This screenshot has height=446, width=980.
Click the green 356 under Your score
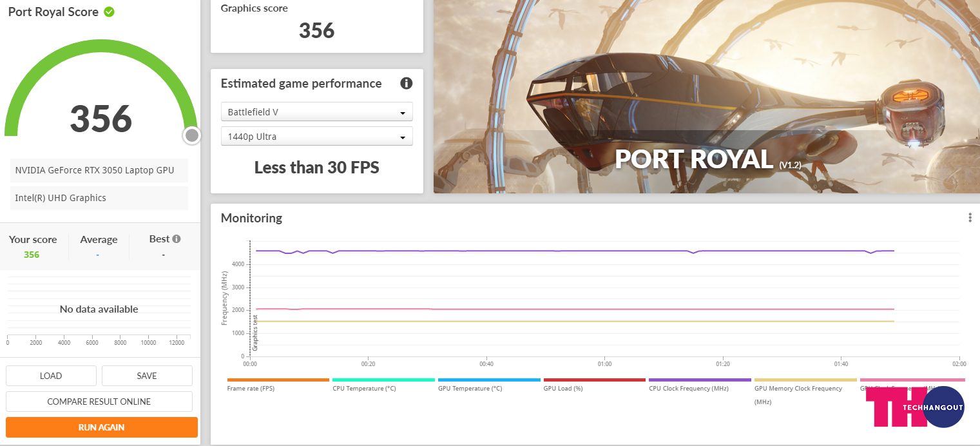click(32, 255)
